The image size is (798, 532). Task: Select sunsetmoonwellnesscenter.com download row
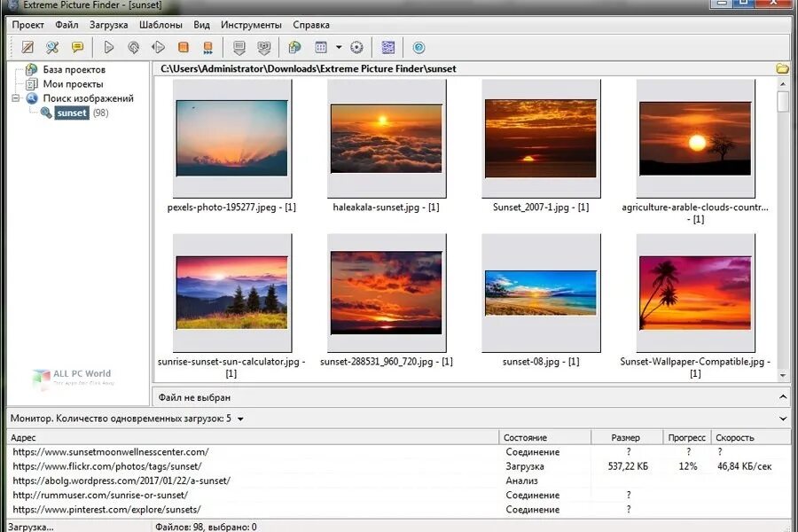point(399,451)
